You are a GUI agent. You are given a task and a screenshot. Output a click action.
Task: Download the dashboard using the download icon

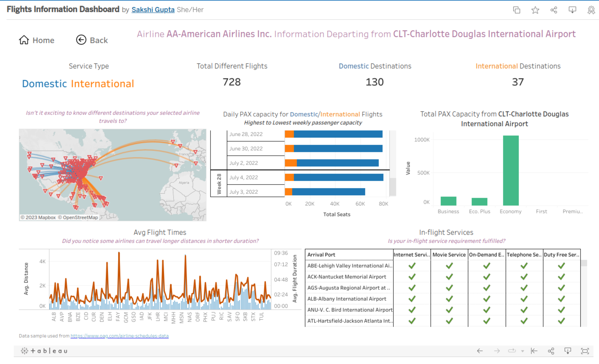click(572, 10)
